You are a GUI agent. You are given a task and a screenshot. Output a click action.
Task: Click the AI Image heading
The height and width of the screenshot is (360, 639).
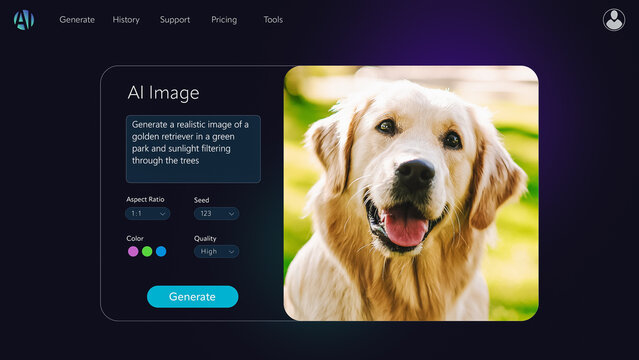(x=163, y=93)
